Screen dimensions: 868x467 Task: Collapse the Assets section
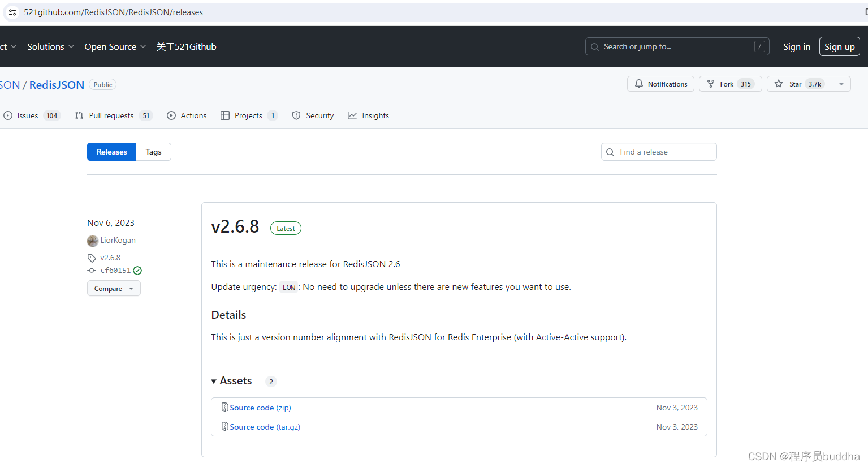click(x=231, y=381)
